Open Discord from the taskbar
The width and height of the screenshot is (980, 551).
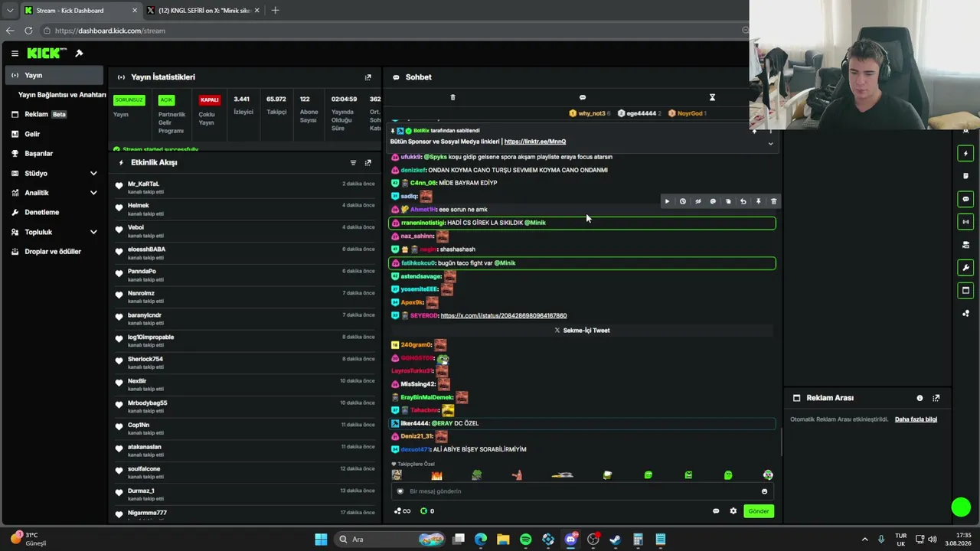(x=570, y=540)
